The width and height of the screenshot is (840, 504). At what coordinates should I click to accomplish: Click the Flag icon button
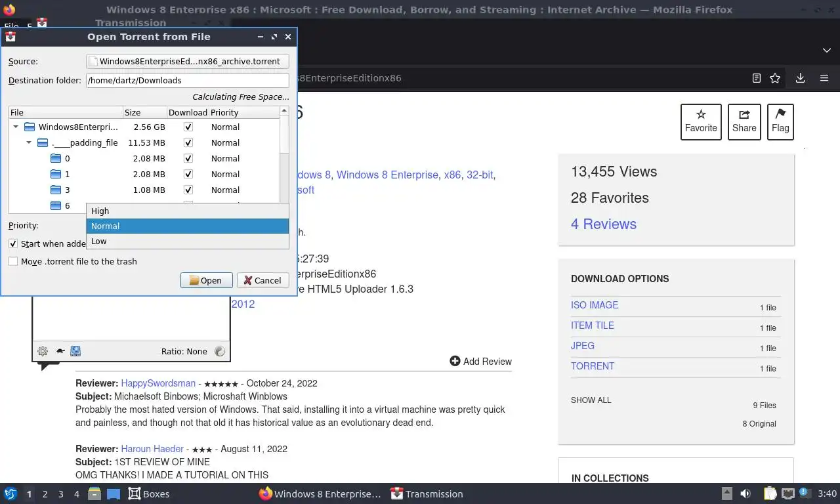780,122
